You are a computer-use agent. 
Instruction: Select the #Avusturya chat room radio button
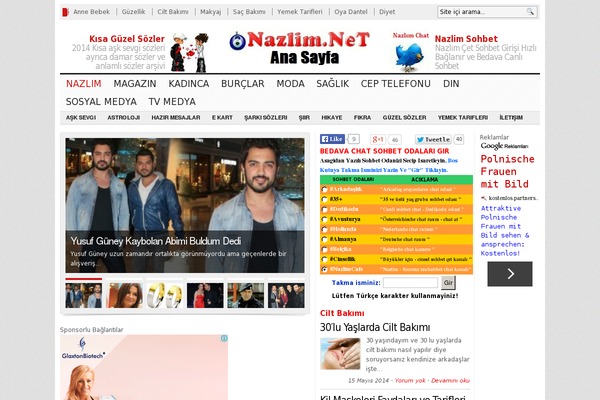(324, 219)
